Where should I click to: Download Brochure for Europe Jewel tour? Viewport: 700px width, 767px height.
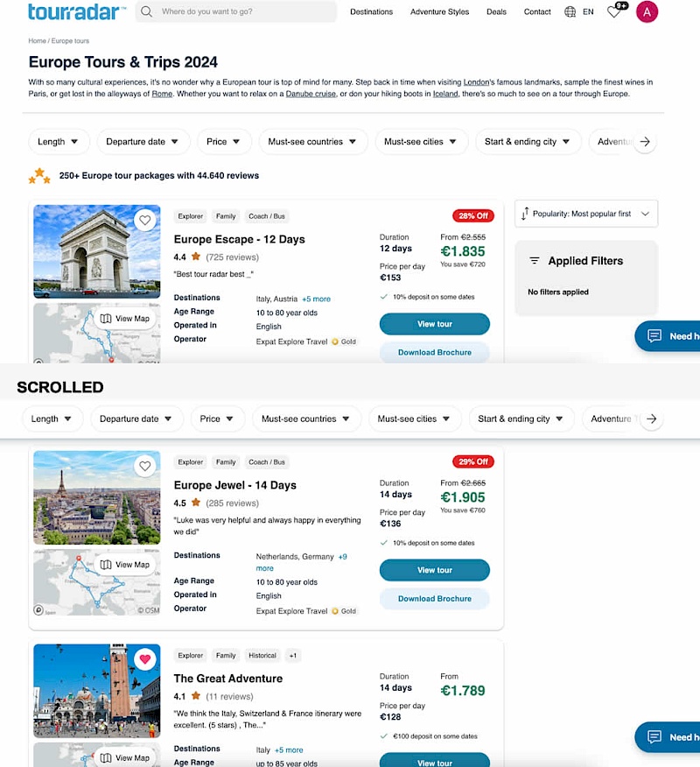[434, 599]
